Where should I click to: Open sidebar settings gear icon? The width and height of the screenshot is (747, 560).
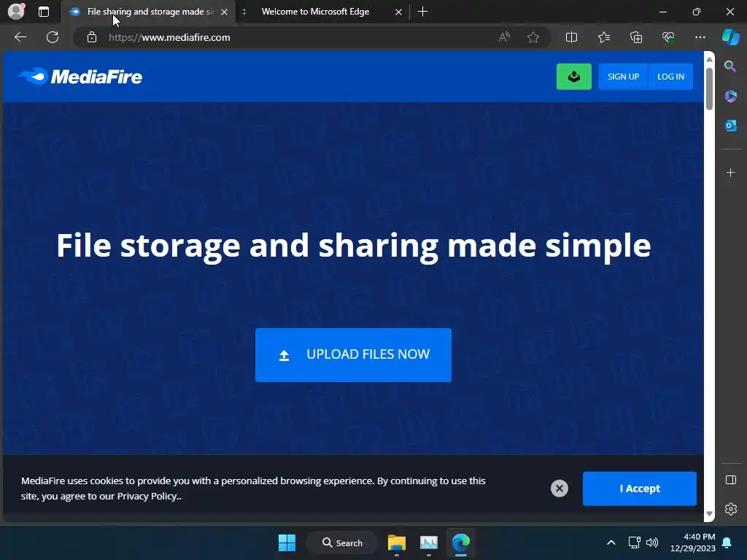(x=730, y=509)
